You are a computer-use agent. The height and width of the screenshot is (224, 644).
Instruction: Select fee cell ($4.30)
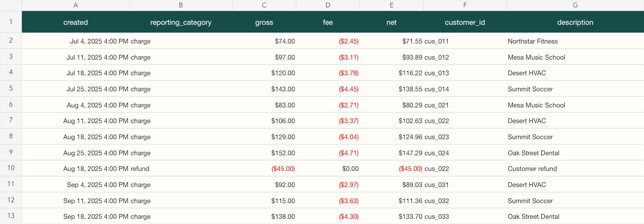pyautogui.click(x=328, y=216)
